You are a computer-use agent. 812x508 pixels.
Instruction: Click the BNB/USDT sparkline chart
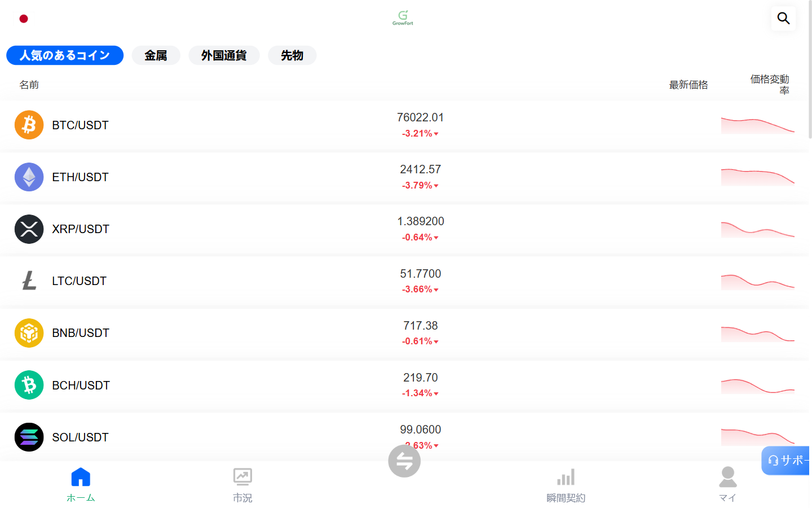pyautogui.click(x=757, y=334)
